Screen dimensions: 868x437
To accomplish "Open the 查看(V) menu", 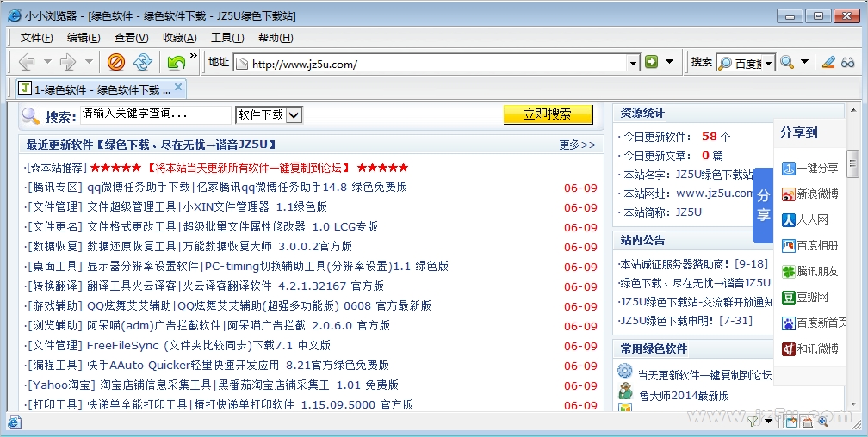I will [131, 38].
